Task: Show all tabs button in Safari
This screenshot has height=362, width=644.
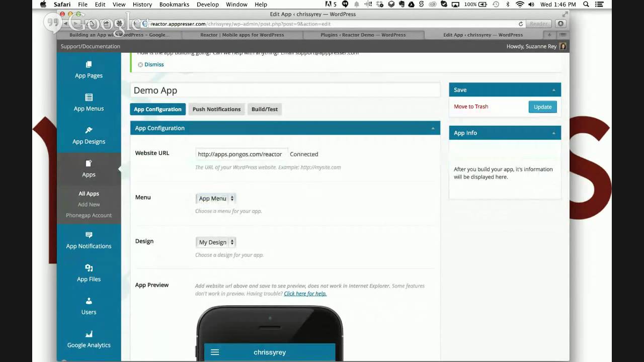Action: [x=563, y=35]
